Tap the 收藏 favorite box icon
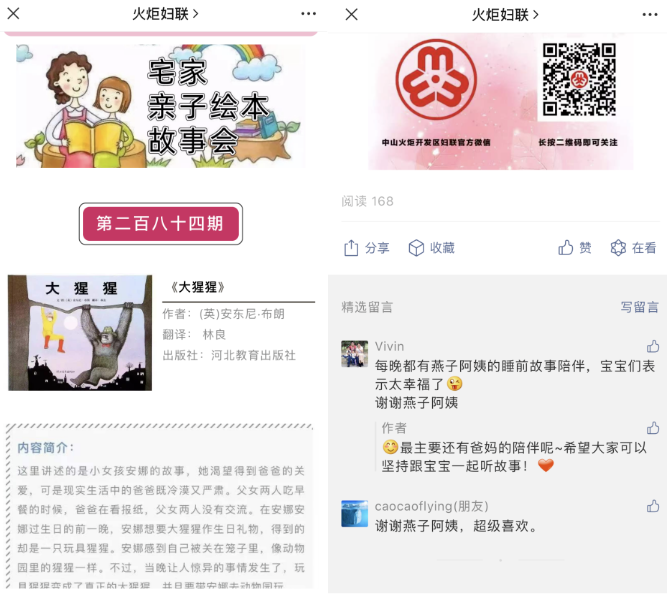The width and height of the screenshot is (671, 603). (416, 248)
